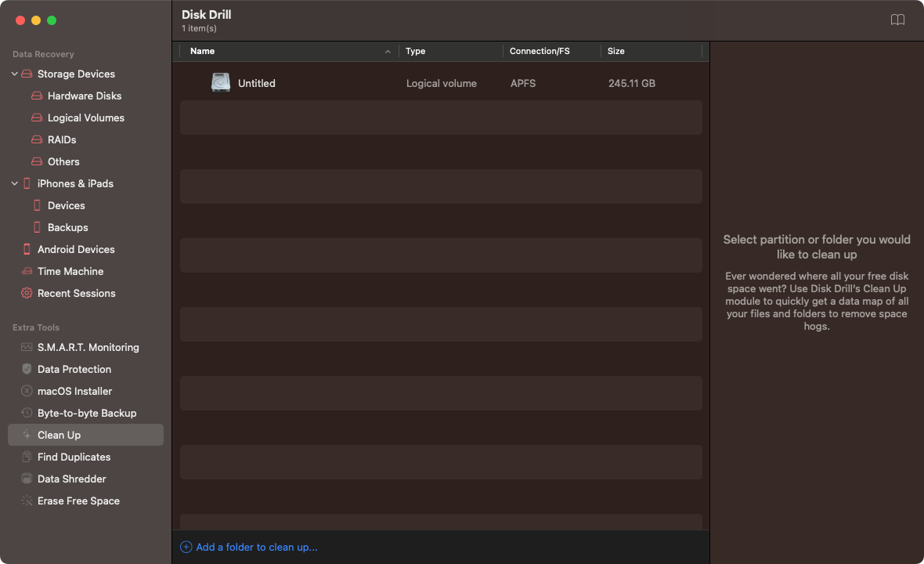
Task: Collapse the iPhones & iPads section
Action: pyautogui.click(x=13, y=183)
